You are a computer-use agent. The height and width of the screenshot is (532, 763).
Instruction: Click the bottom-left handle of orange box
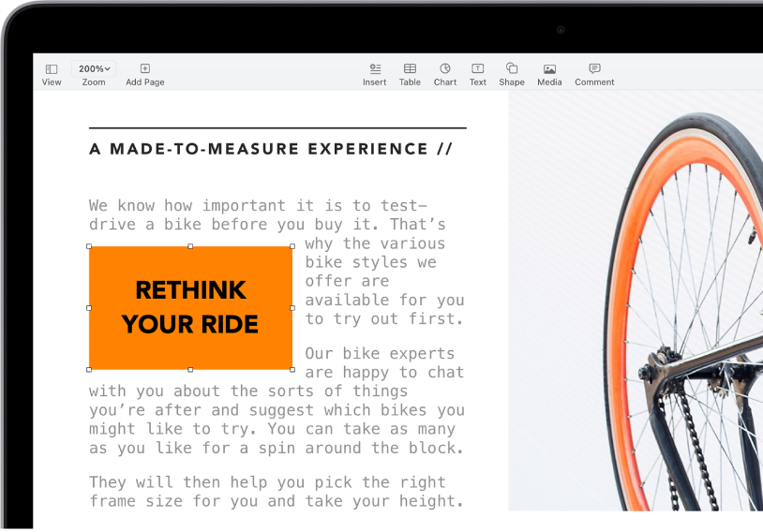(89, 370)
